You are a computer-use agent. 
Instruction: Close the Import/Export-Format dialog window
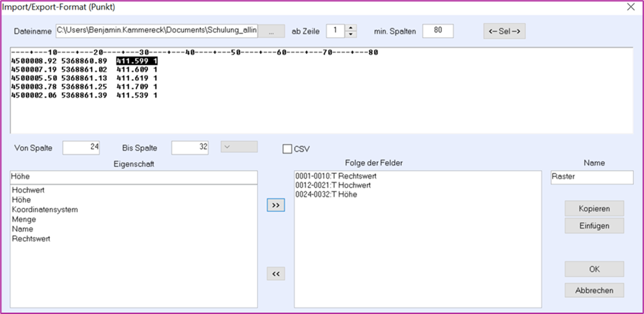click(x=631, y=7)
